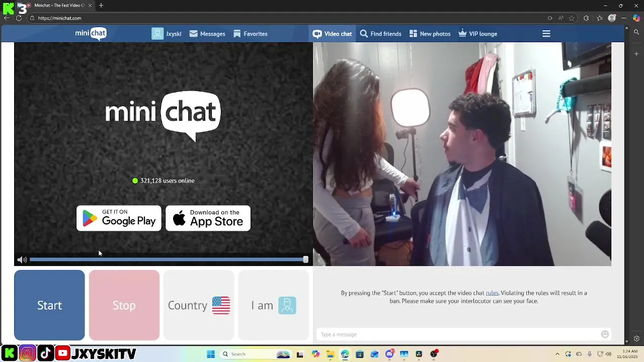Screen dimensions: 644x362
Task: Open Find friends
Action: pos(381,34)
